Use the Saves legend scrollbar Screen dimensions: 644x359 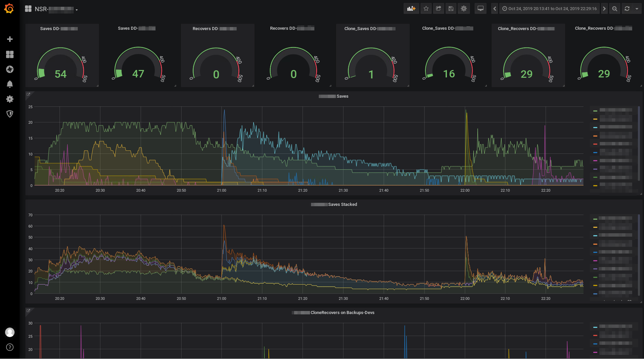coord(639,143)
